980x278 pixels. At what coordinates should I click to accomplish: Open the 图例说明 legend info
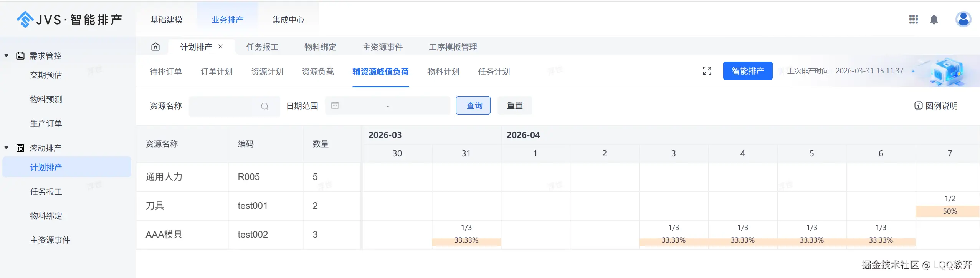pos(936,106)
